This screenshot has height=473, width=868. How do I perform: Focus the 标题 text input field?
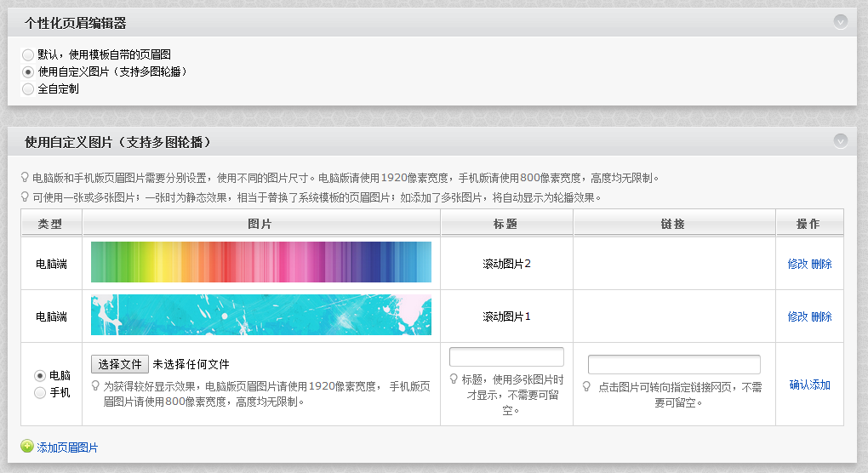[x=506, y=357]
